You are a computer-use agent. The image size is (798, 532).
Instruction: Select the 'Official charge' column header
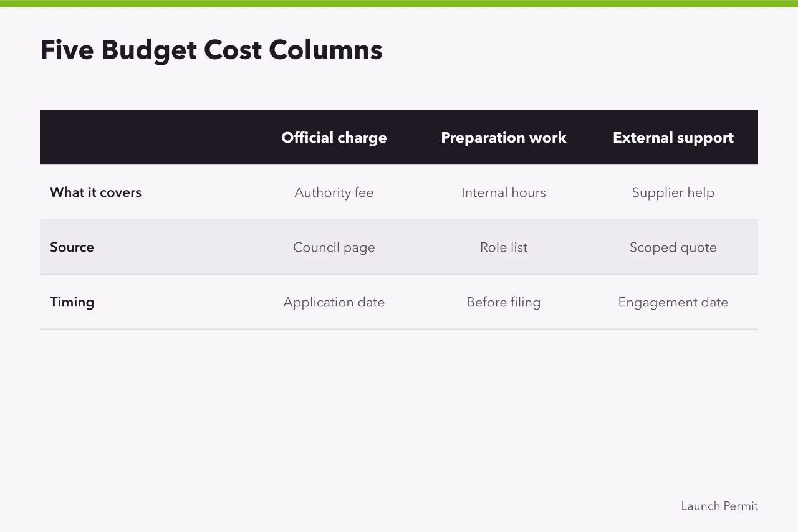coord(334,138)
